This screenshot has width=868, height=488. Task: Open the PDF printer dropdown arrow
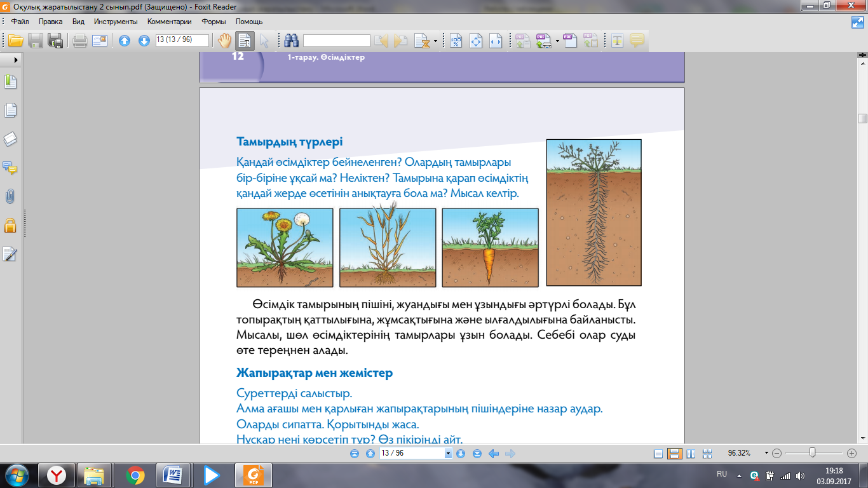click(557, 41)
